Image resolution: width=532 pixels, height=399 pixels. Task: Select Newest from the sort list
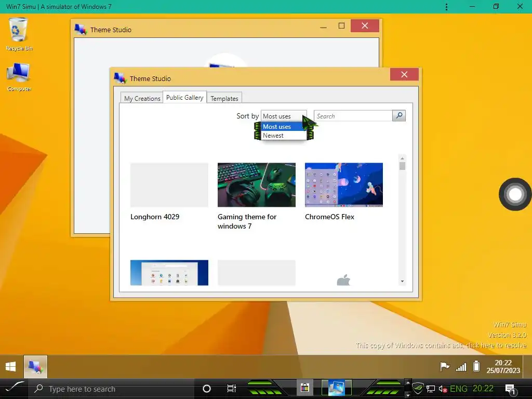pyautogui.click(x=284, y=136)
